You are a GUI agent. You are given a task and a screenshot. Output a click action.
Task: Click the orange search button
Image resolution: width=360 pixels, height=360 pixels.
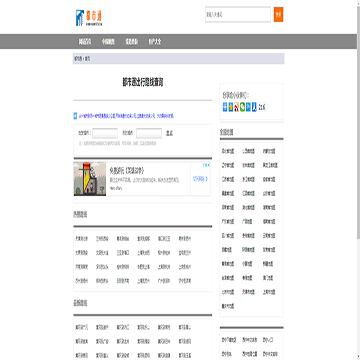(278, 15)
